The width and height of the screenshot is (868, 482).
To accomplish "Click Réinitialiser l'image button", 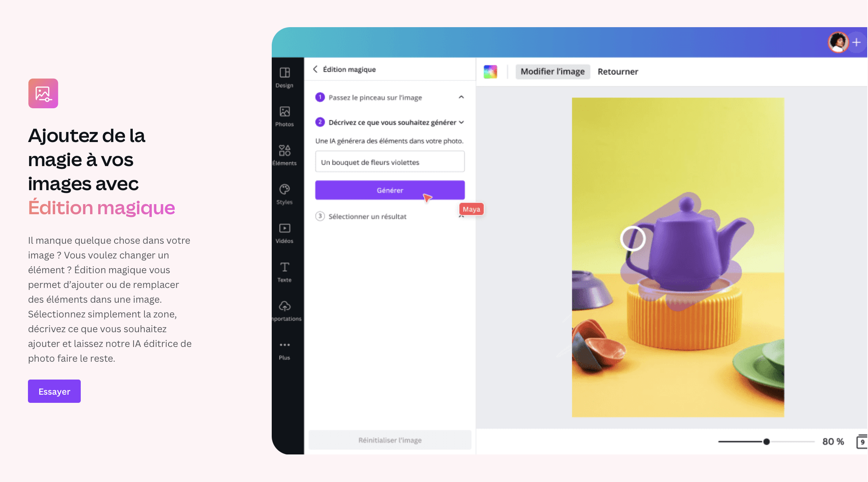I will tap(390, 440).
